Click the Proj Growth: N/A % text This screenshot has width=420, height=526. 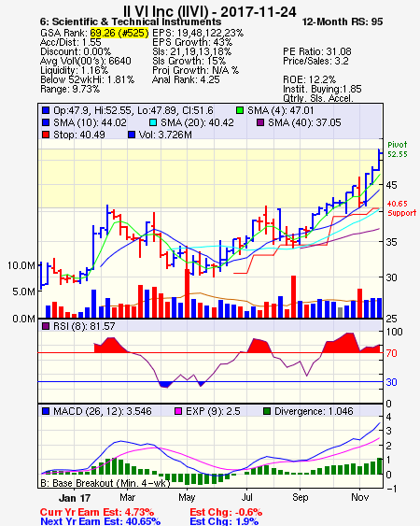coord(195,70)
